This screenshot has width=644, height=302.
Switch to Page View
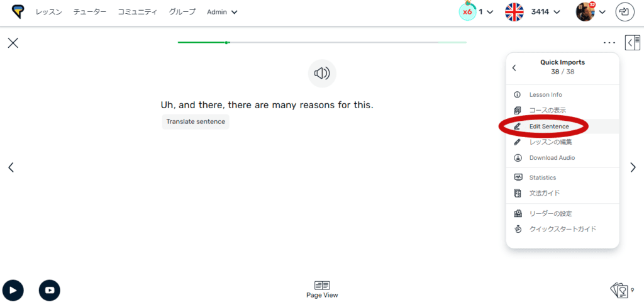(322, 289)
